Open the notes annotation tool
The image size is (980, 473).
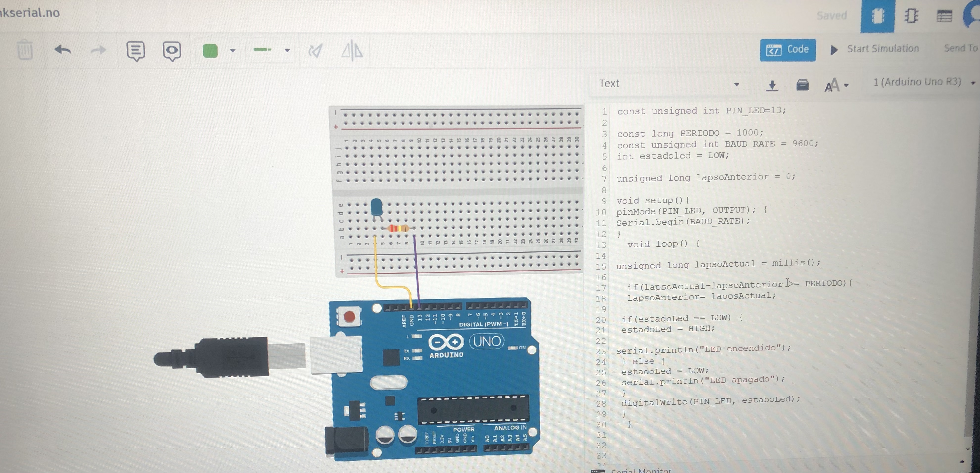(x=136, y=50)
